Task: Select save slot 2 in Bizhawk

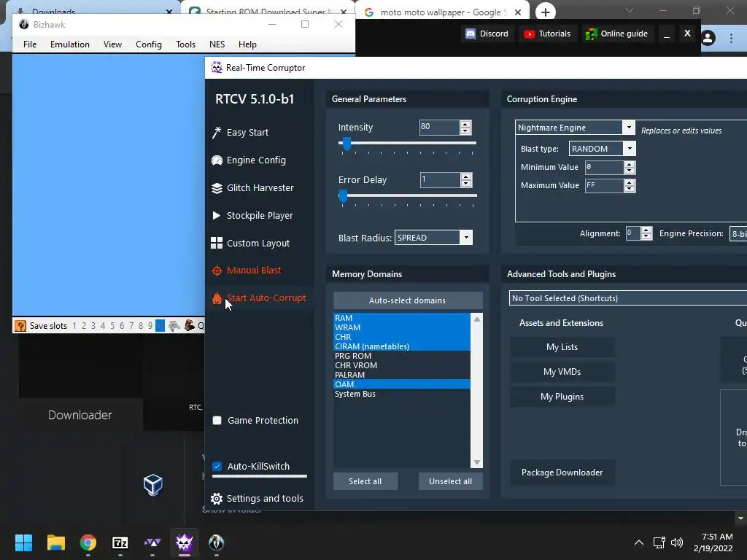Action: pyautogui.click(x=84, y=326)
